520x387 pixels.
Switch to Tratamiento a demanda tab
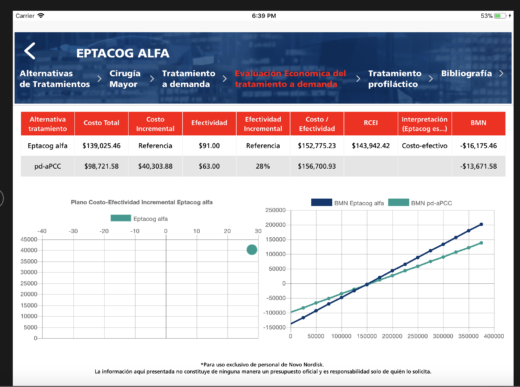tap(189, 79)
